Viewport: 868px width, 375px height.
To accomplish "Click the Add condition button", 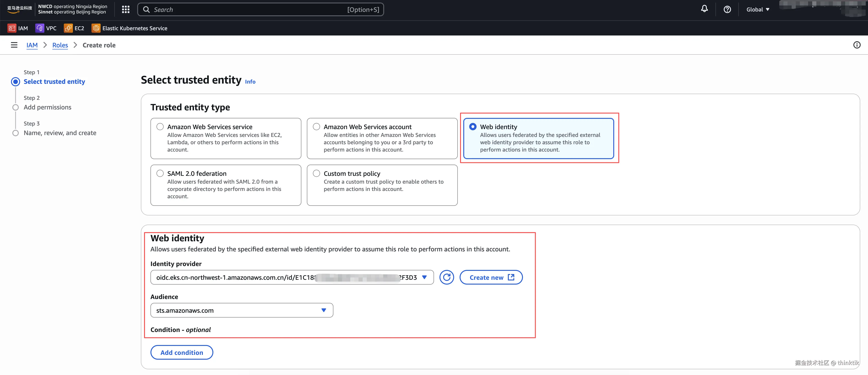I will [x=182, y=352].
